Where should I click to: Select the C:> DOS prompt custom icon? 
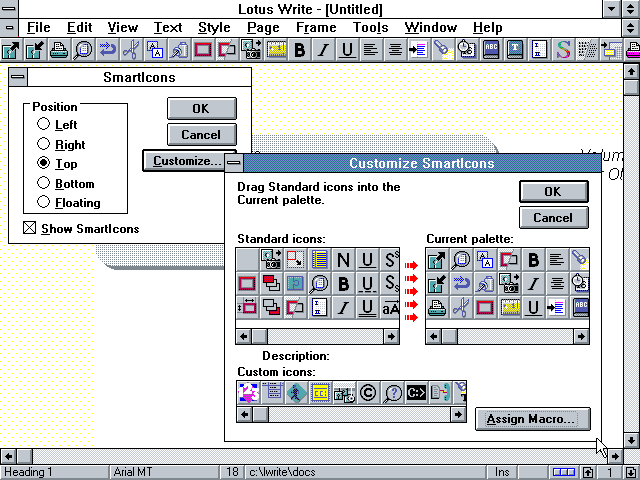coord(416,393)
